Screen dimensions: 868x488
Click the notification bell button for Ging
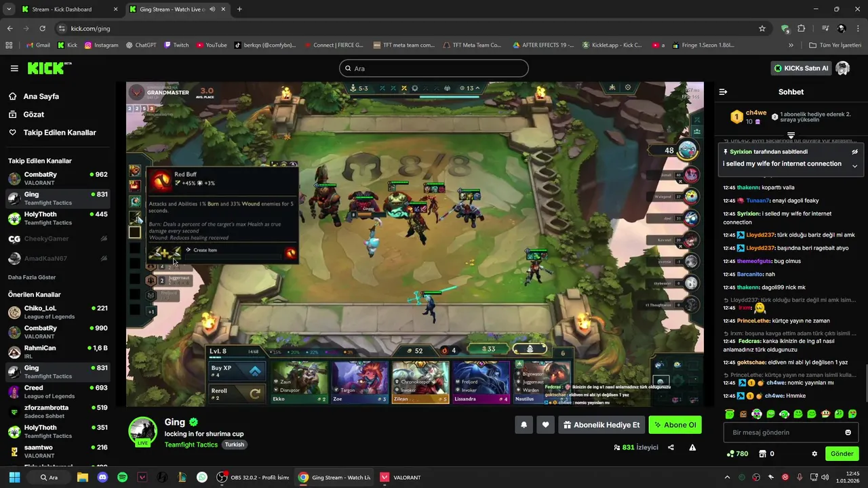pyautogui.click(x=524, y=425)
